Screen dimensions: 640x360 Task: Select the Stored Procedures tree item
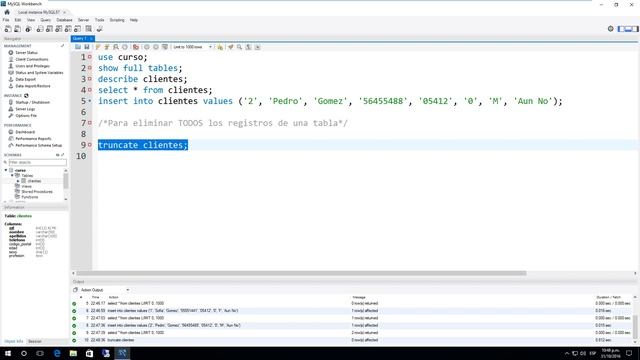37,191
